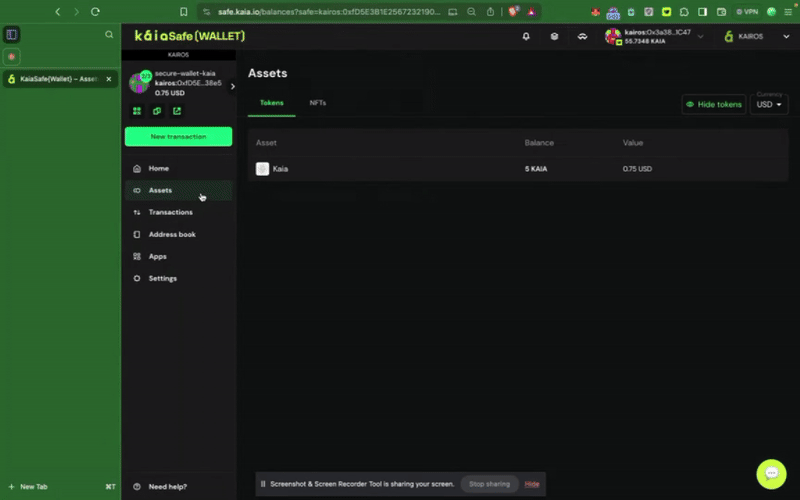The width and height of the screenshot is (800, 500).
Task: Open a New Tab
Action: pos(29,487)
